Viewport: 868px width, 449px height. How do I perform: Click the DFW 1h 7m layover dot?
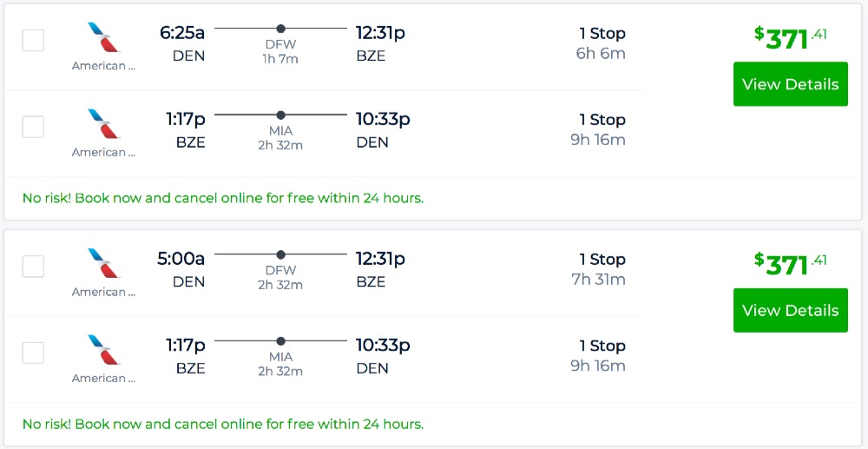[x=280, y=29]
